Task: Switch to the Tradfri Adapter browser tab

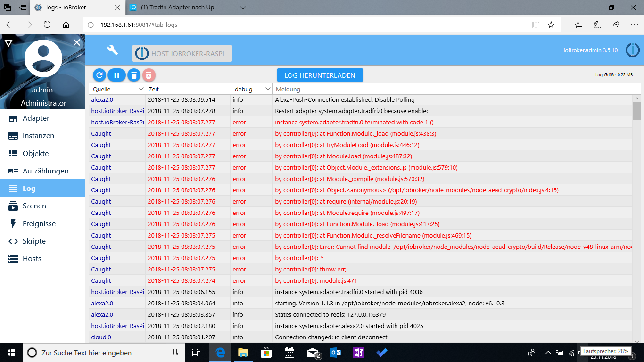Action: point(173,8)
